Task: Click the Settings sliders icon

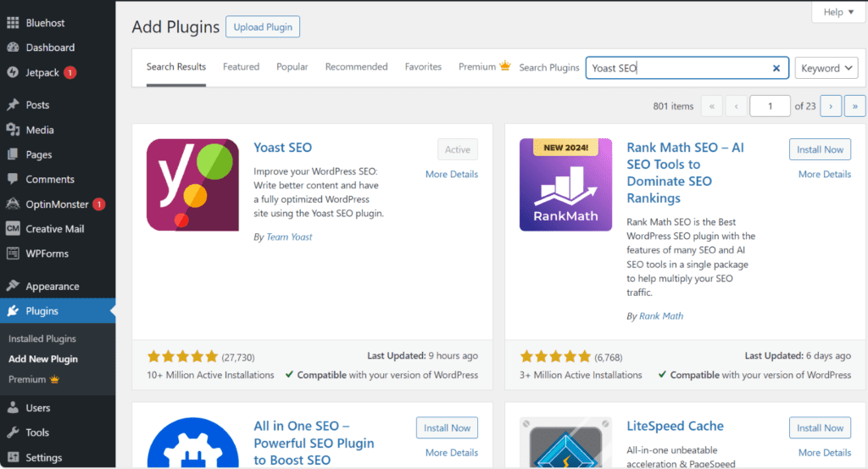Action: click(x=13, y=457)
